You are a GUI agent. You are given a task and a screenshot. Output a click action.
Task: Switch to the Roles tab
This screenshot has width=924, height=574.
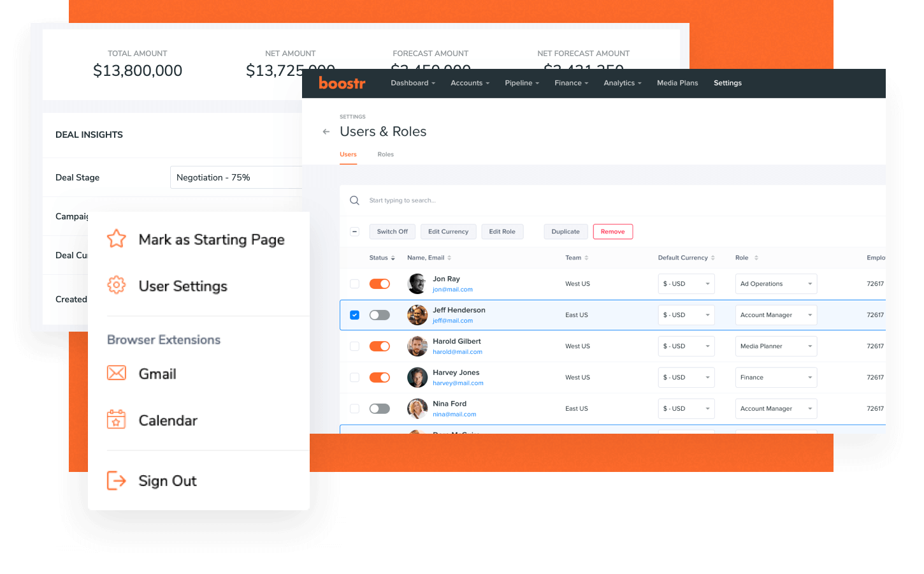tap(386, 154)
